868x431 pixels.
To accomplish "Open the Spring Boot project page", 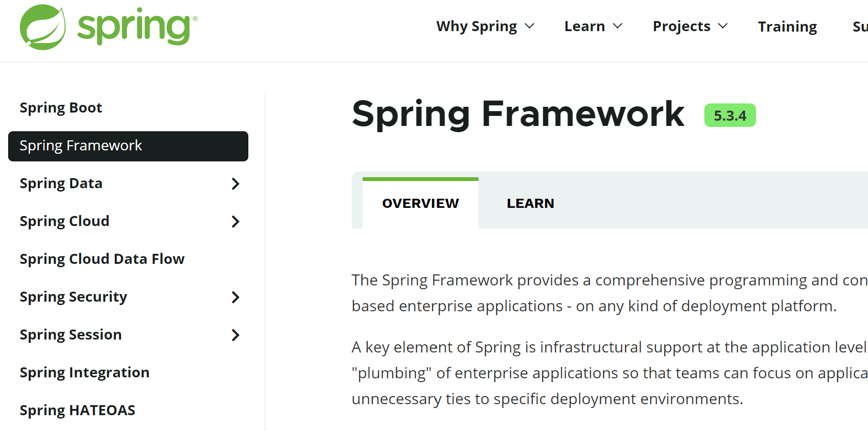I will [x=61, y=107].
